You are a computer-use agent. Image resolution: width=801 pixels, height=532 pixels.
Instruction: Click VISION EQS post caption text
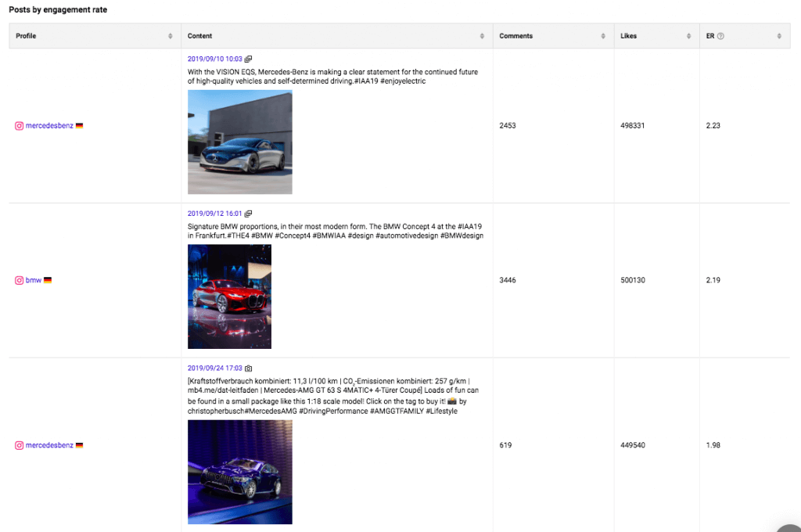coord(332,77)
